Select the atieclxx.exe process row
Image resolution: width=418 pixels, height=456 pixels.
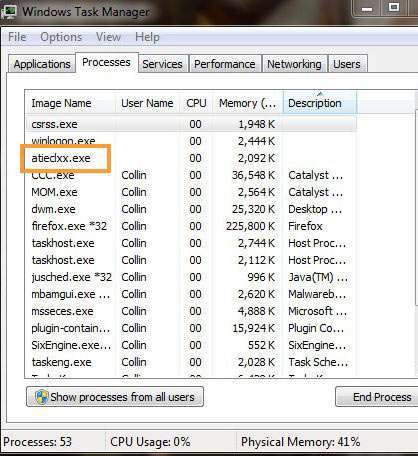[191, 158]
